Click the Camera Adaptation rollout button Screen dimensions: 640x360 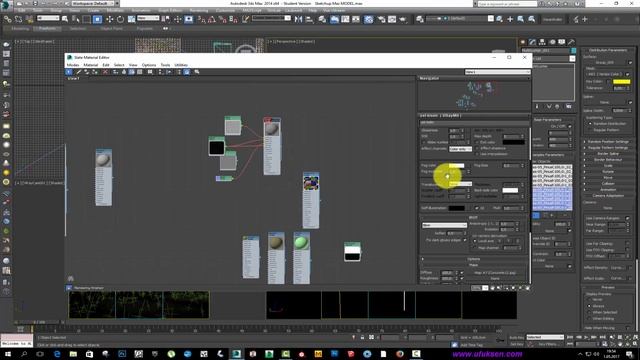607,196
